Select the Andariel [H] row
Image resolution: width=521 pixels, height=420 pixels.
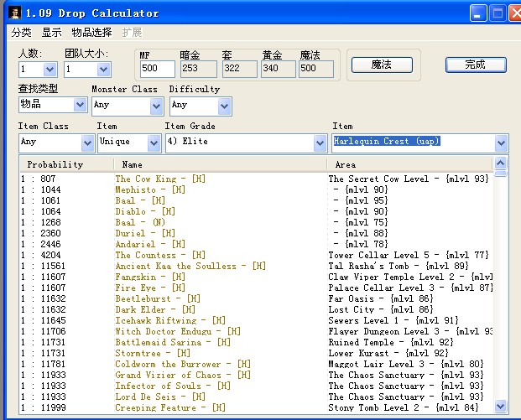[256, 244]
